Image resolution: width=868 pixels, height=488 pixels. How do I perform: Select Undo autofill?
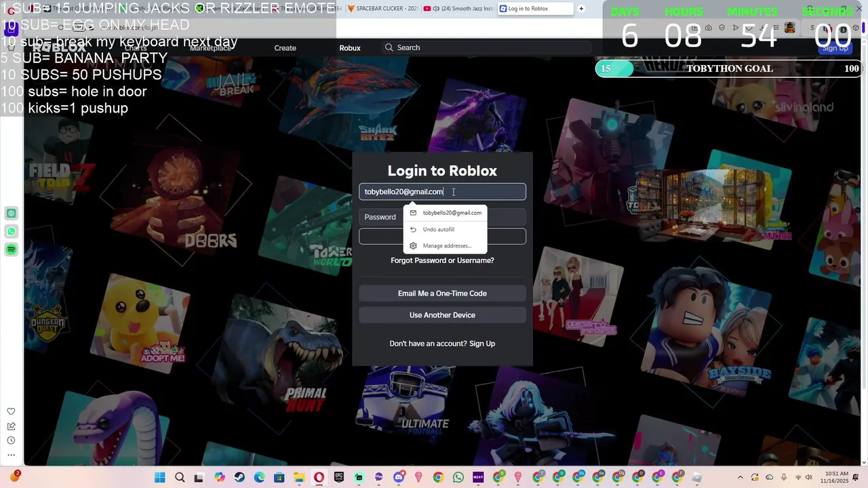click(445, 229)
